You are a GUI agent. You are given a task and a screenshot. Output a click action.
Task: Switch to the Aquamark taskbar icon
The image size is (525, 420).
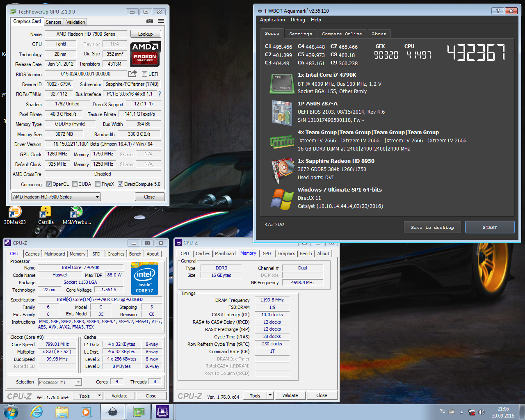pyautogui.click(x=113, y=412)
